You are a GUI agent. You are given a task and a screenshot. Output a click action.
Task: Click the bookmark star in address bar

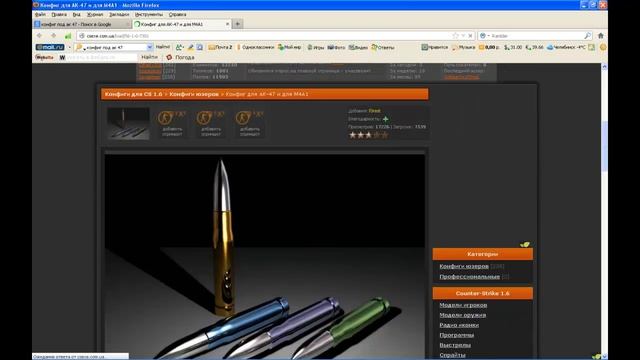tap(456, 36)
